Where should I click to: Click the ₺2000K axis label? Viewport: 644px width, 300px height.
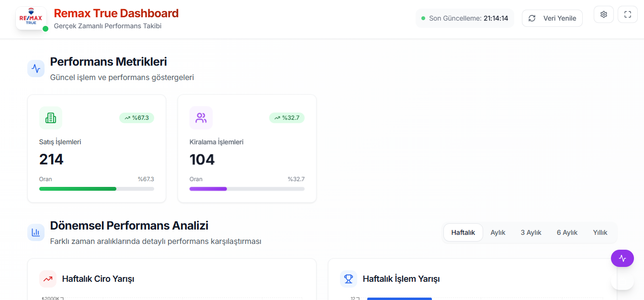tap(50, 298)
